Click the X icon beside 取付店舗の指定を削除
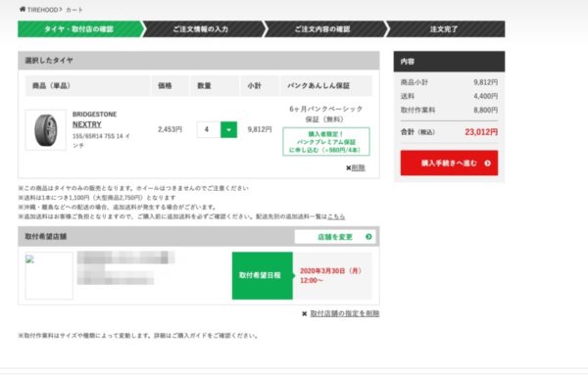Viewport: 588px width, 375px height. coord(305,313)
